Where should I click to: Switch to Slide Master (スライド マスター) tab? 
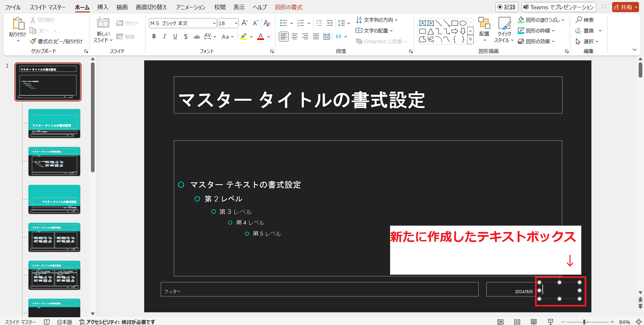48,7
